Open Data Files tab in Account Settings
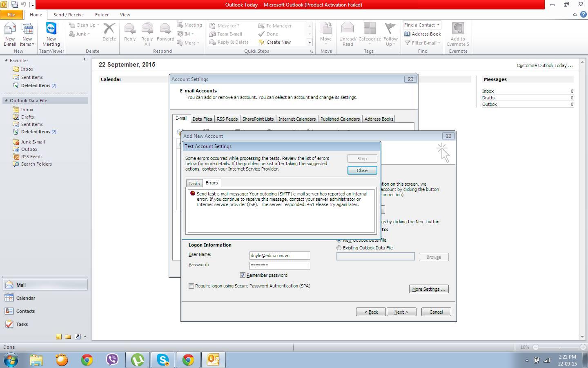Image resolution: width=588 pixels, height=368 pixels. point(202,119)
